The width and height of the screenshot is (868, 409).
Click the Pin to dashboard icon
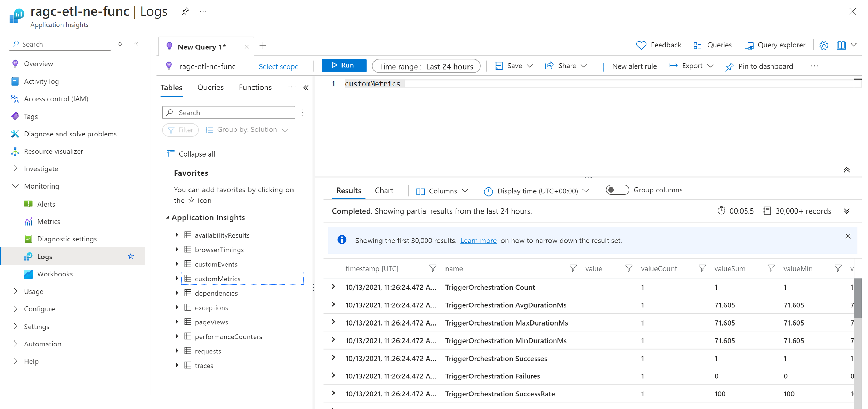729,66
